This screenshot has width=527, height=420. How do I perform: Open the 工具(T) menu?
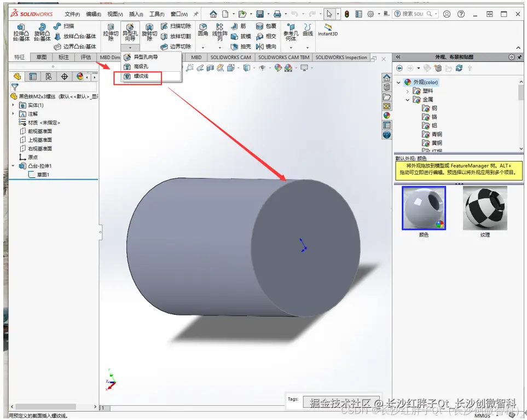[x=157, y=14]
